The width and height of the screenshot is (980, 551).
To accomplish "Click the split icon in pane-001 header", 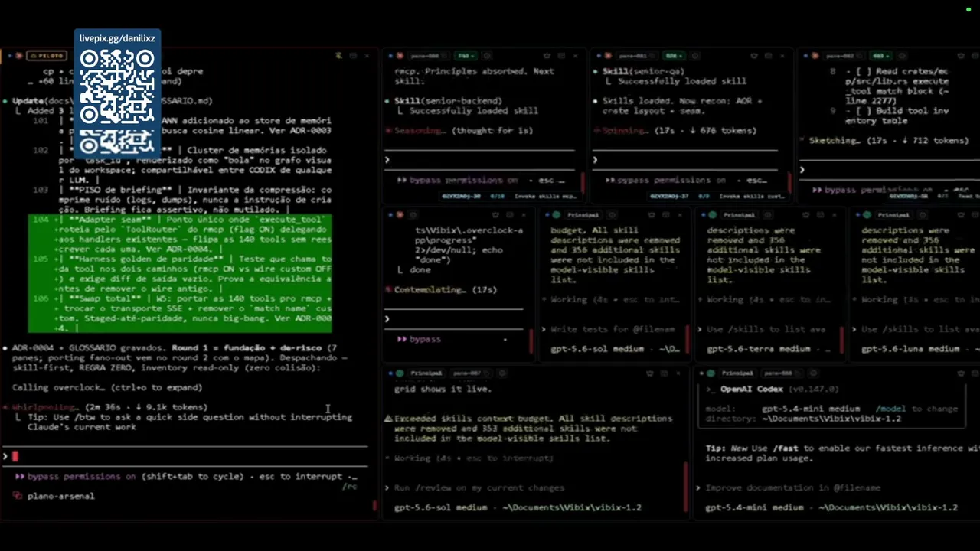I will click(768, 55).
